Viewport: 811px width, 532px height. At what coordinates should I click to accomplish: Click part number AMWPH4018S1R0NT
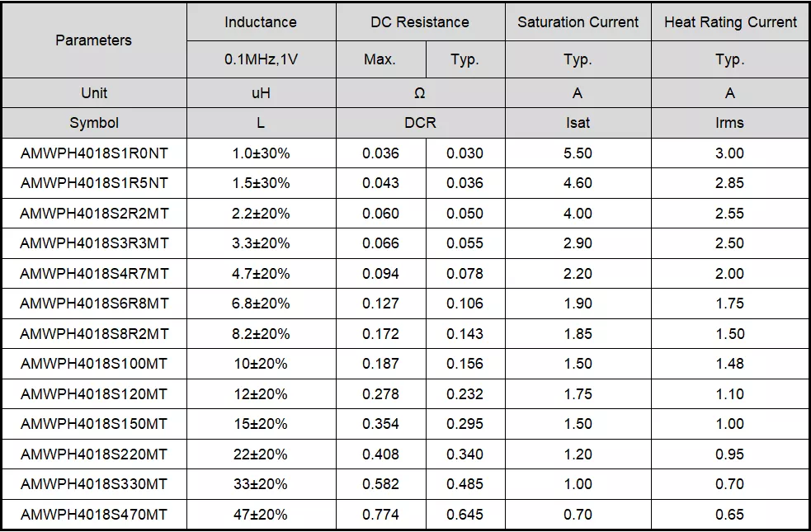click(x=93, y=153)
